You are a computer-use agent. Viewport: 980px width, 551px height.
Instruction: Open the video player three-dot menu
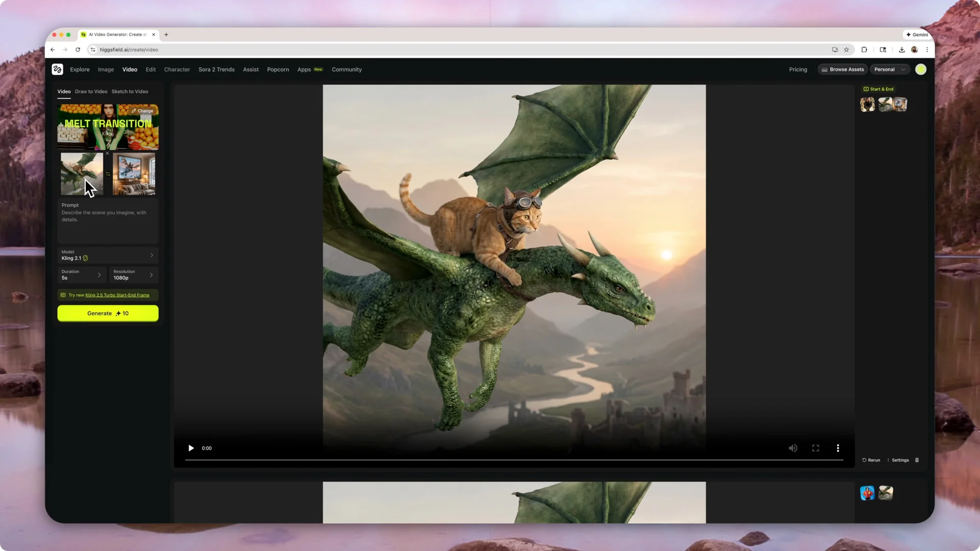point(838,448)
